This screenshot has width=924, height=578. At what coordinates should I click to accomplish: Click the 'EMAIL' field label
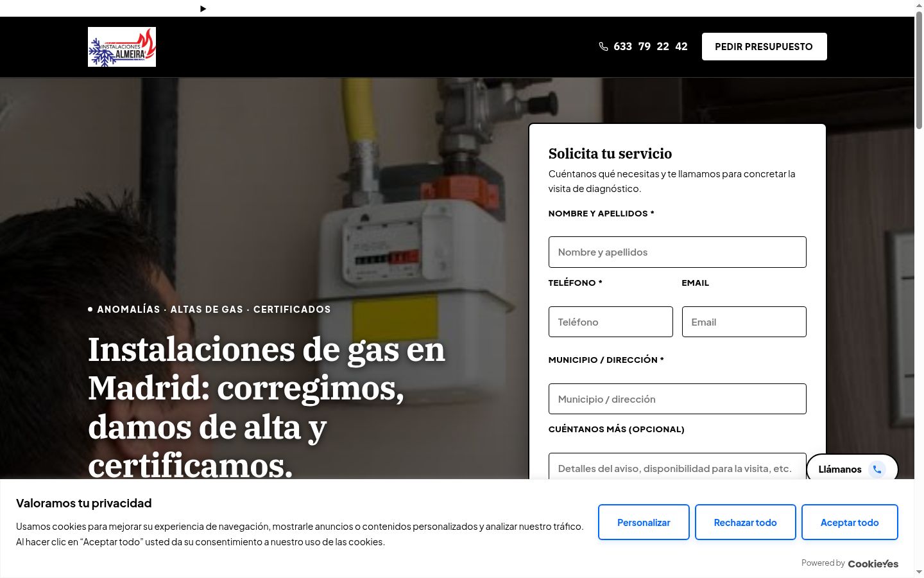point(695,283)
